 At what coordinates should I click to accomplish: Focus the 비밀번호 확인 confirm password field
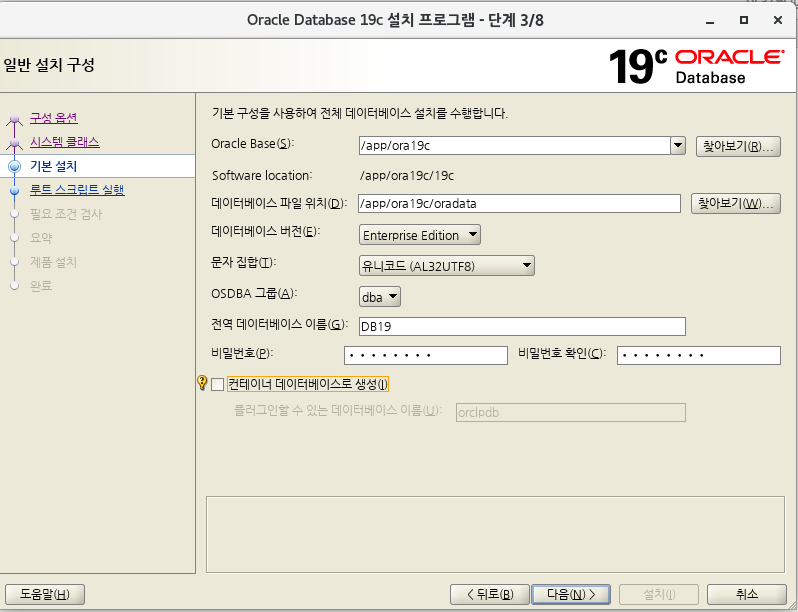click(x=698, y=355)
